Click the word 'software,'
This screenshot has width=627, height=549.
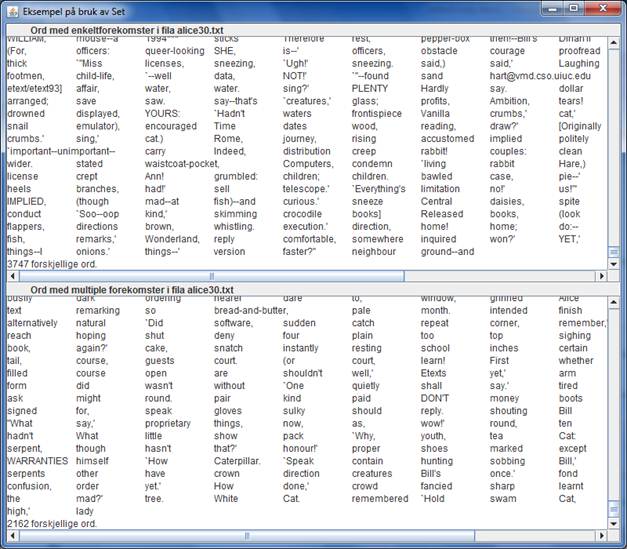pyautogui.click(x=233, y=323)
